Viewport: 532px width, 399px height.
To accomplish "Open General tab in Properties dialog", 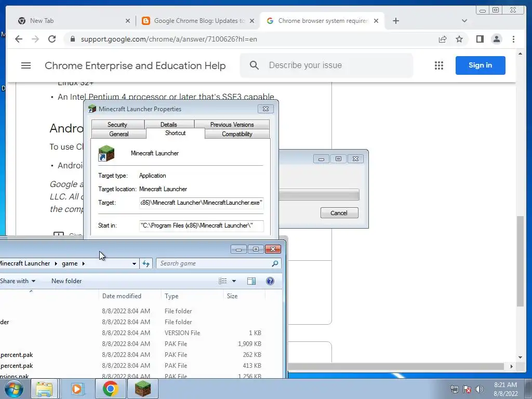I will [x=119, y=134].
